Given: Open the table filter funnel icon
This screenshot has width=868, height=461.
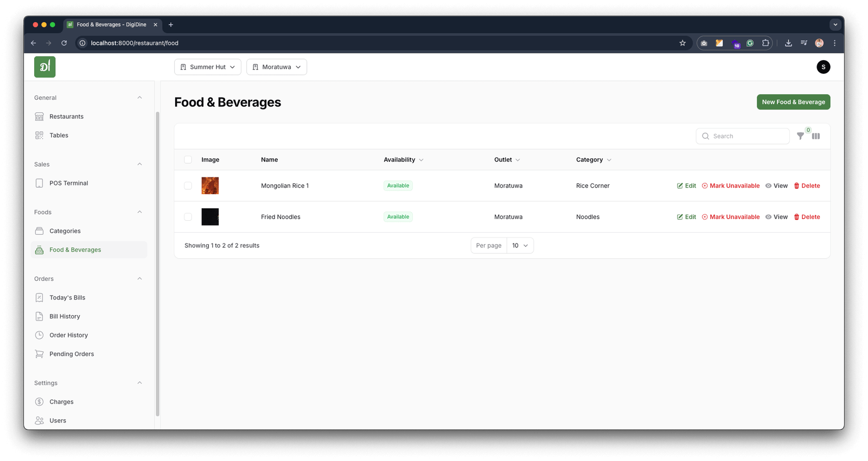Looking at the screenshot, I should 800,136.
